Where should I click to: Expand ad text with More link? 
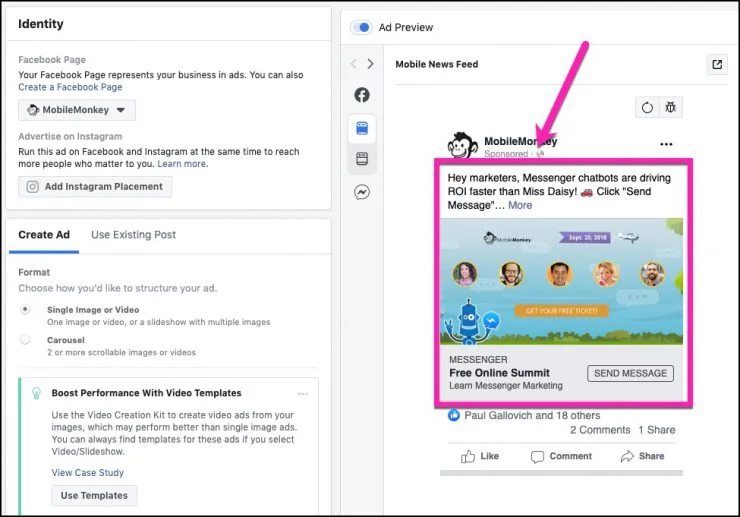tap(520, 205)
